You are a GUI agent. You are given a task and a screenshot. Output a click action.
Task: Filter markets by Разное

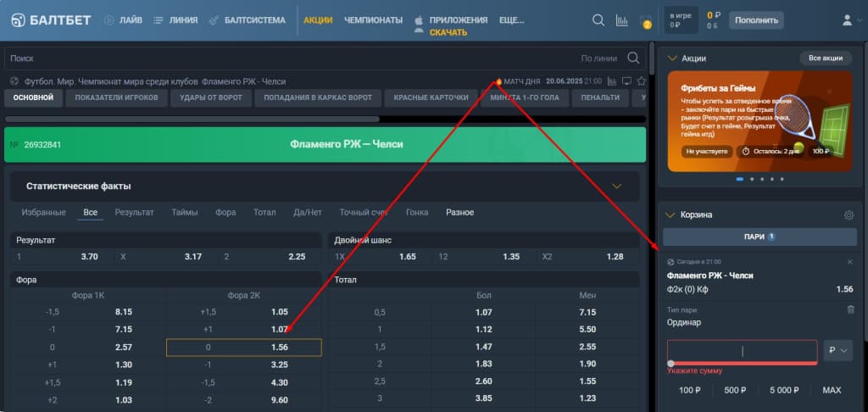460,213
